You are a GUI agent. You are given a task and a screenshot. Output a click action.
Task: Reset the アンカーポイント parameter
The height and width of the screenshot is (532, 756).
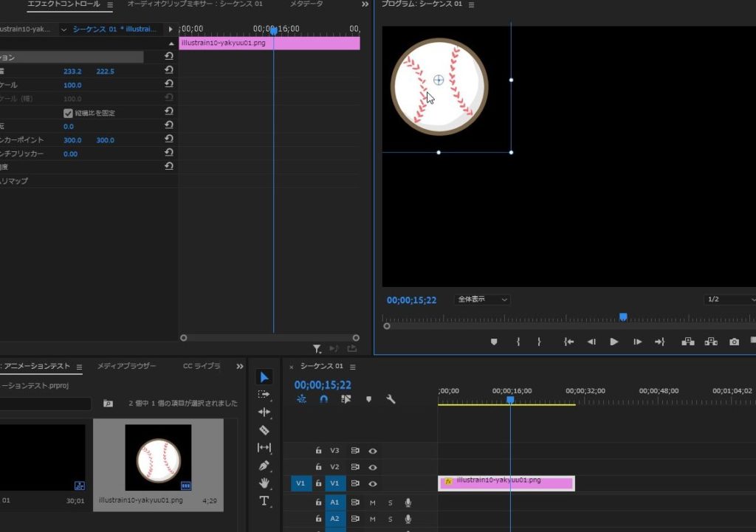coord(169,140)
